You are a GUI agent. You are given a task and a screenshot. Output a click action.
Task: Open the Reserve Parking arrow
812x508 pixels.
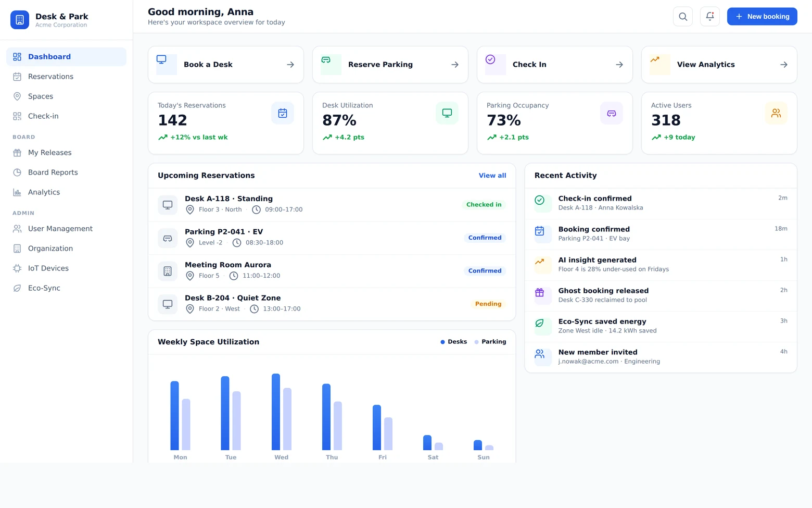coord(455,65)
